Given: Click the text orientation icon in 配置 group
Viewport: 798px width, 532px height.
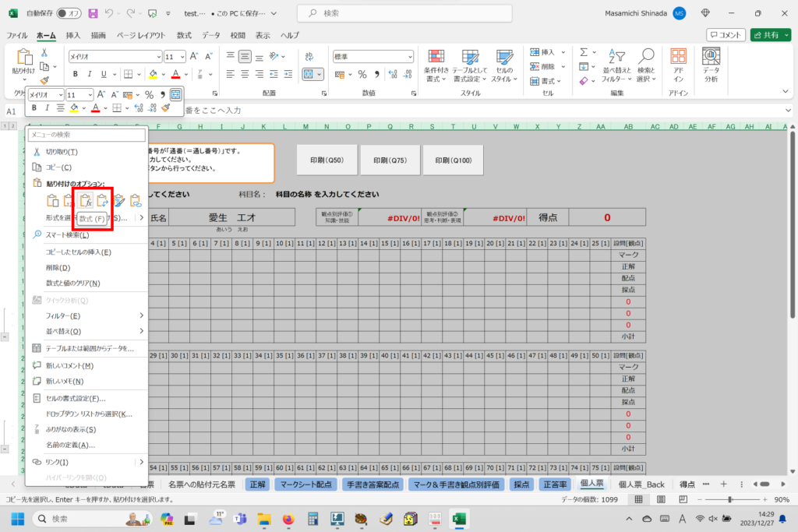Looking at the screenshot, I should click(274, 56).
